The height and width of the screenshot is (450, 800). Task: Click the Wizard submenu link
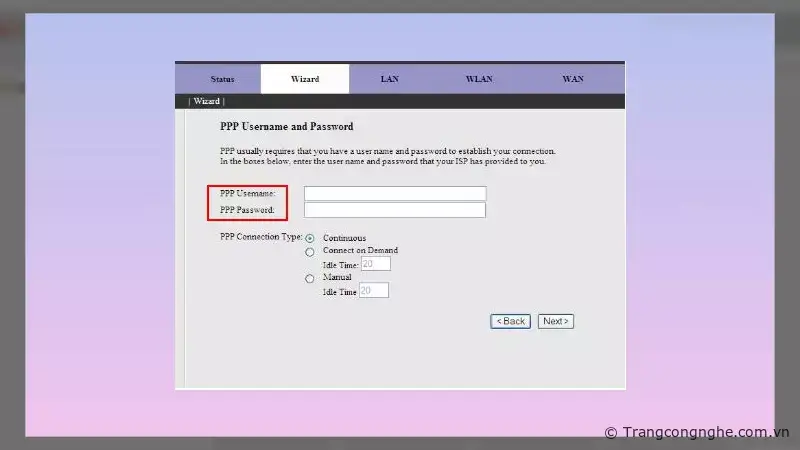tap(207, 101)
